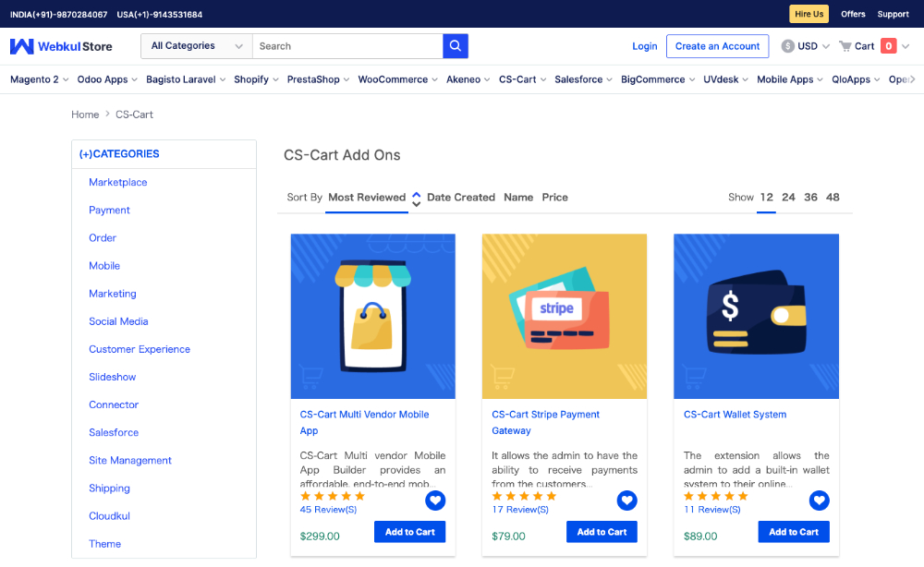Expand the WooCommerce menu
Screen dimensions: 924x567
pos(397,79)
